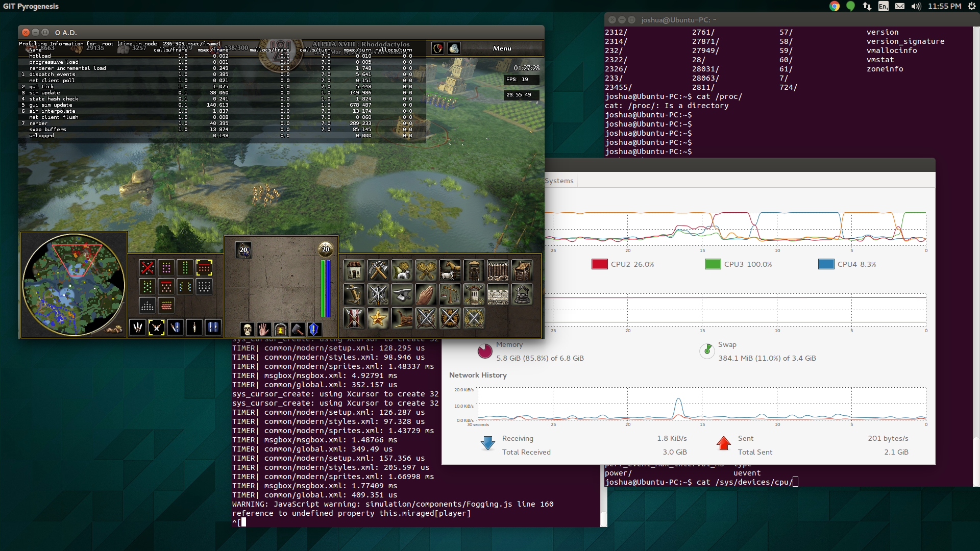Select the market icon with balance scales
The height and width of the screenshot is (551, 980).
[450, 294]
